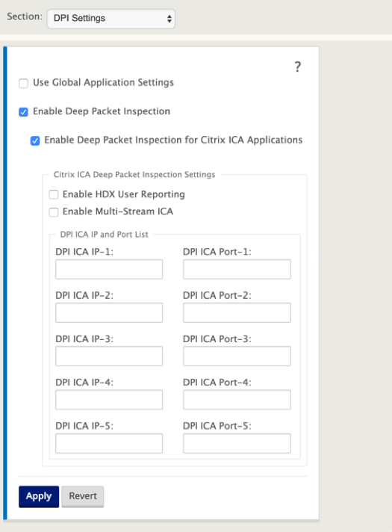
Task: Click the Apply button
Action: [39, 496]
